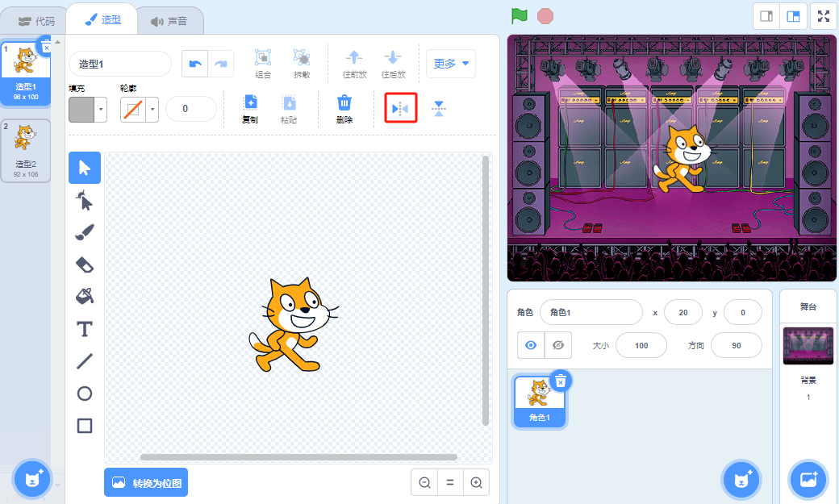Screen dimensions: 839x504
Task: Show sprite with the eye icon
Action: (531, 345)
